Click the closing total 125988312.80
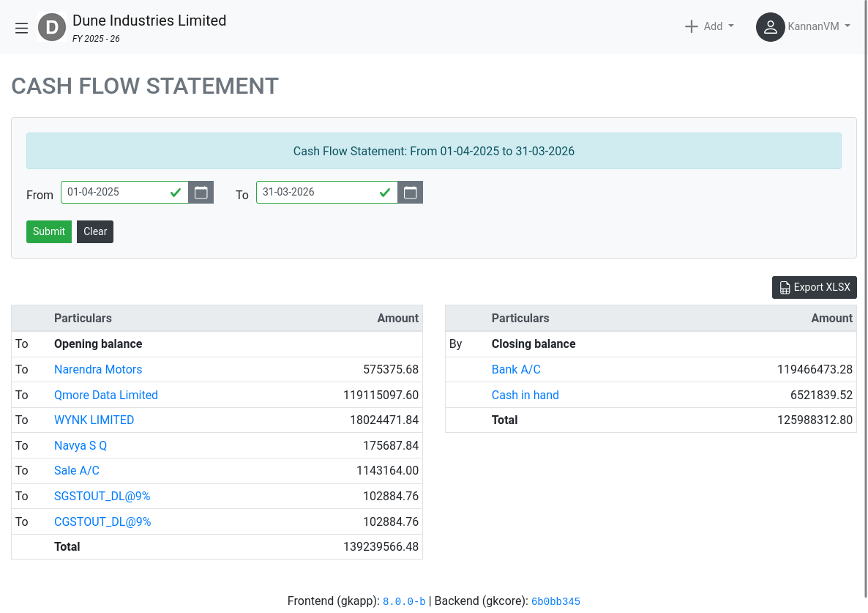Viewport: 868px width, 613px height. click(x=815, y=420)
